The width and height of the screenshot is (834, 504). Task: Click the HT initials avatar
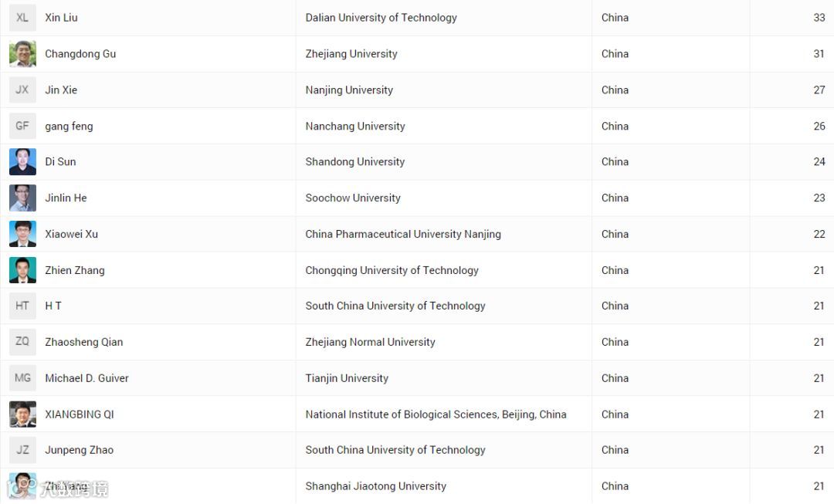tap(22, 306)
